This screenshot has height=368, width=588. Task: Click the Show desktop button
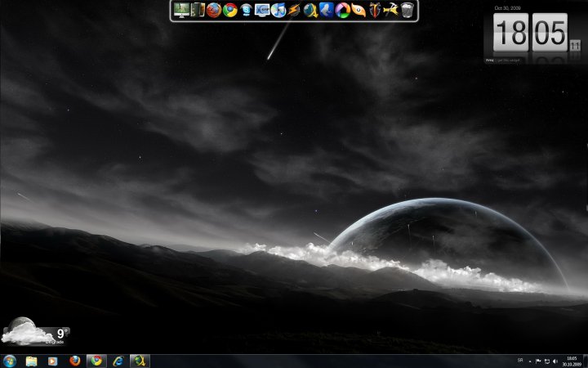(x=586, y=361)
